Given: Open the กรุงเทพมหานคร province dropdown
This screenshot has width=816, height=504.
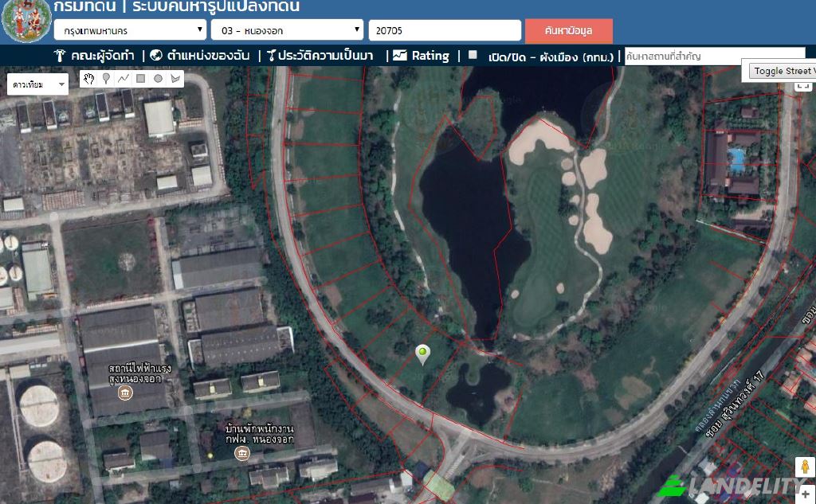Looking at the screenshot, I should coord(130,30).
